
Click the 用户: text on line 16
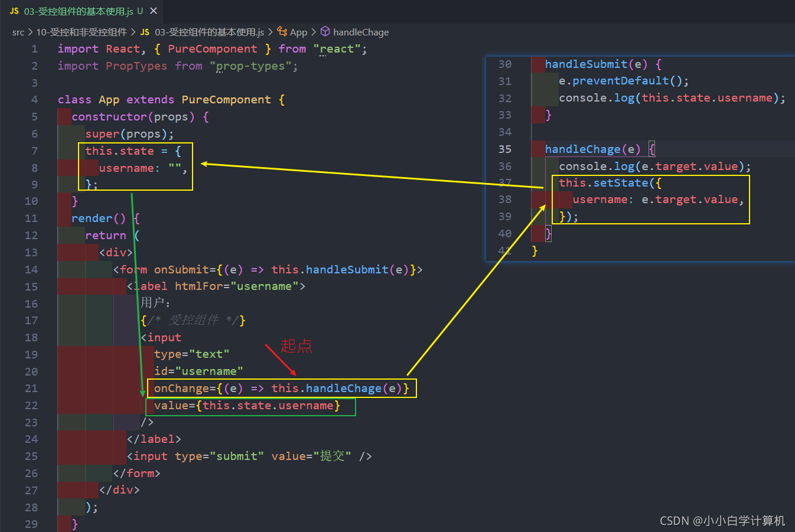tap(155, 303)
